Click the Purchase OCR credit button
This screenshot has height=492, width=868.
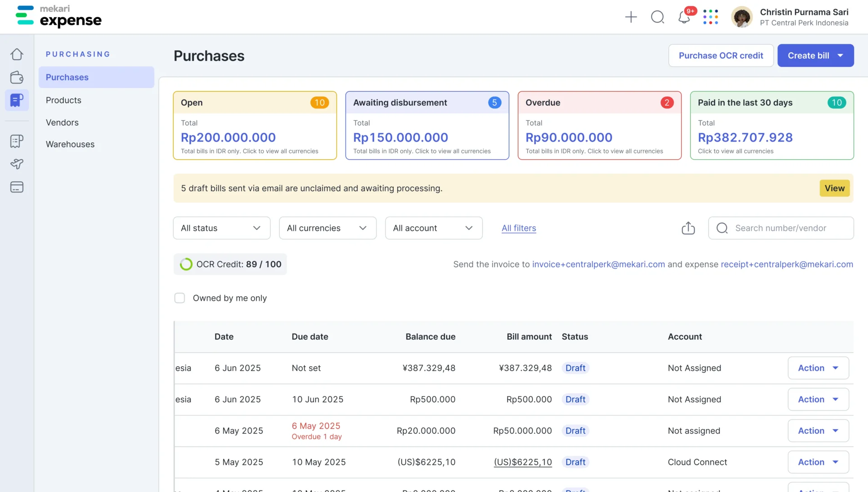point(721,55)
